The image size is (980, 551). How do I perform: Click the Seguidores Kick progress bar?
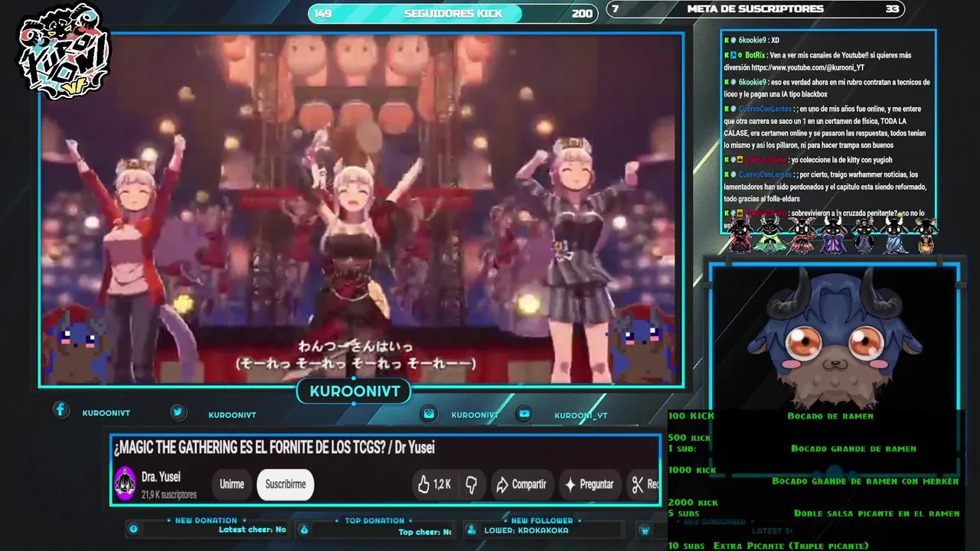tap(453, 13)
